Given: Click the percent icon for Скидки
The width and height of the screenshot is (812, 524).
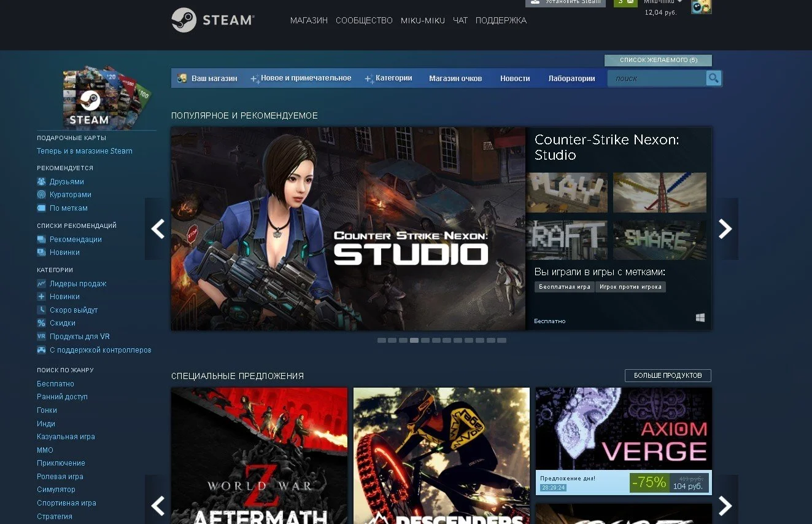Looking at the screenshot, I should tap(41, 323).
